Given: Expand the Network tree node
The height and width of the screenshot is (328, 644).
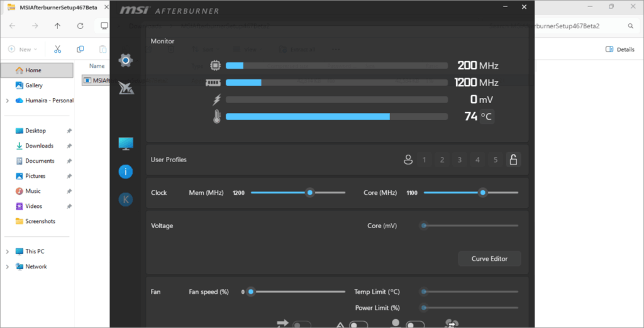Looking at the screenshot, I should [7, 267].
